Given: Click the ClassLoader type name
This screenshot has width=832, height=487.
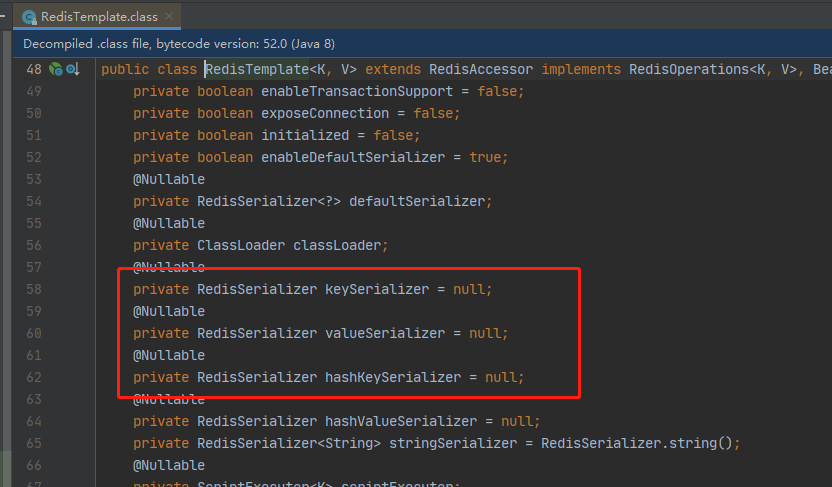Looking at the screenshot, I should (241, 246).
